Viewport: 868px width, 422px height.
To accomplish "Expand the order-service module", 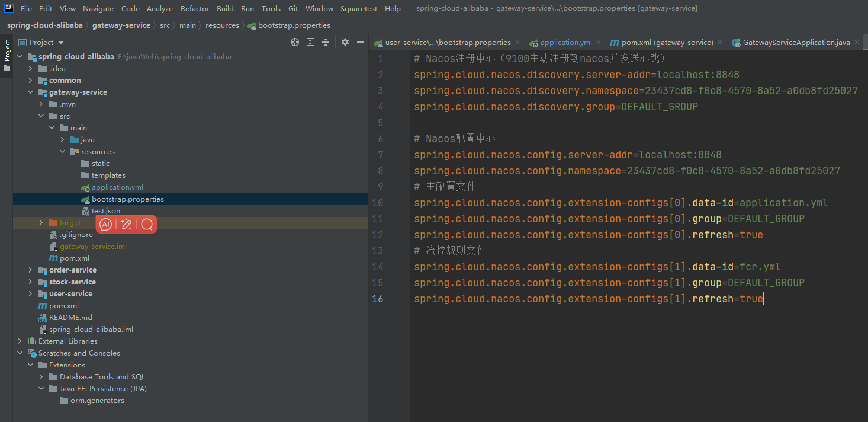I will tap(30, 270).
